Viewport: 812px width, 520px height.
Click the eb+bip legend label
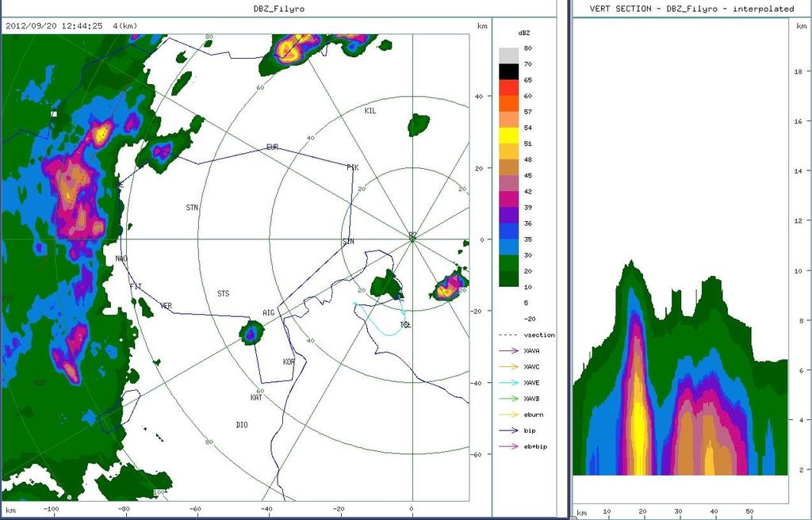[x=535, y=446]
